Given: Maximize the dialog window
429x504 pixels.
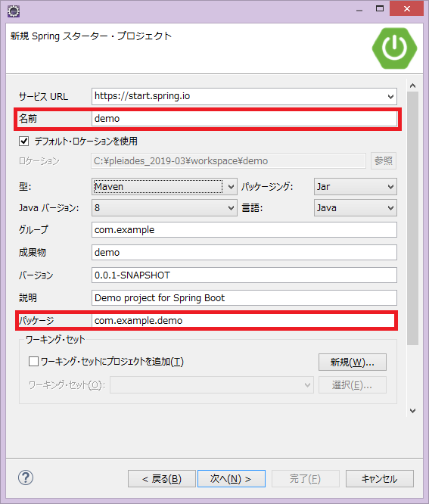Looking at the screenshot, I should coord(380,9).
